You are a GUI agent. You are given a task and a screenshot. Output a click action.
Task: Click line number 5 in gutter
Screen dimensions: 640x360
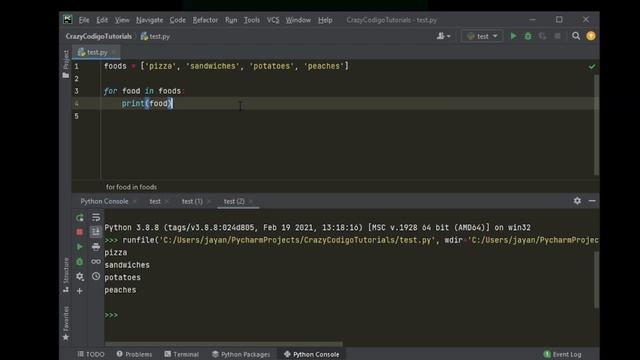tap(76, 116)
